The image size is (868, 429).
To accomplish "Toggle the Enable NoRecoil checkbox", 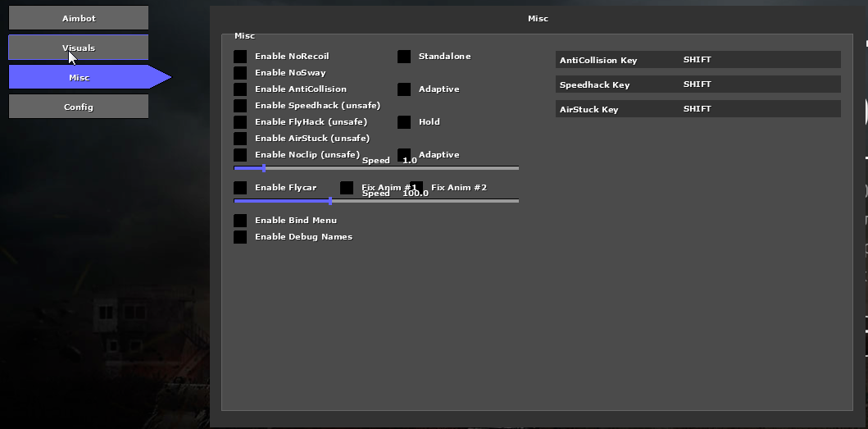I will coord(240,57).
